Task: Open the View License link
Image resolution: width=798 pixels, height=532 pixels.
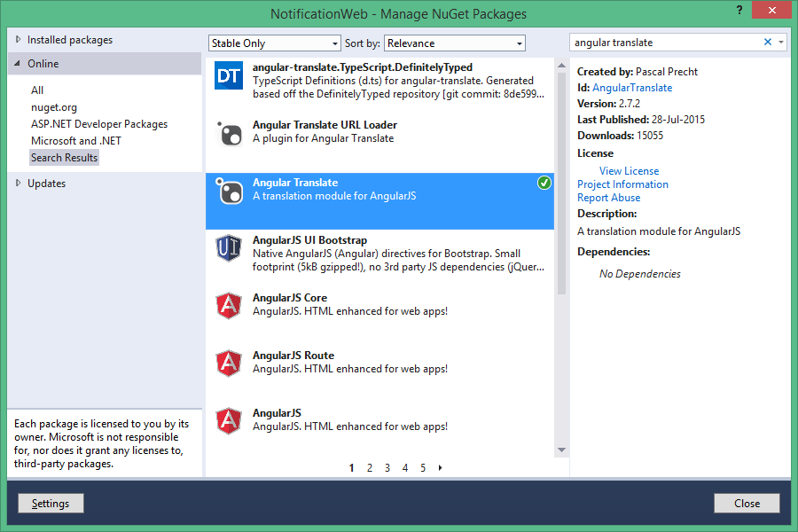Action: [x=629, y=171]
